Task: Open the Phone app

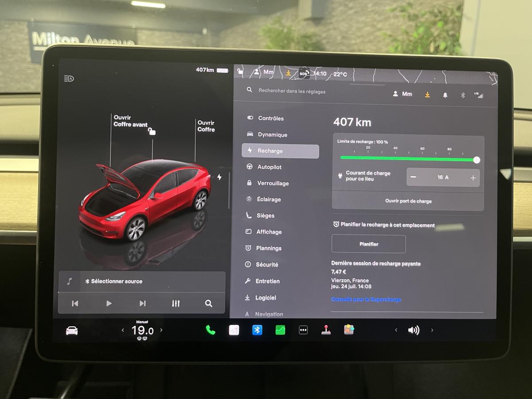Action: (x=211, y=330)
